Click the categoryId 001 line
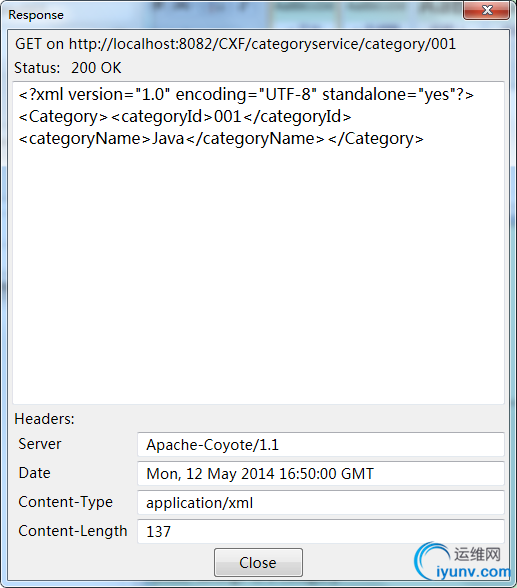 pos(185,117)
